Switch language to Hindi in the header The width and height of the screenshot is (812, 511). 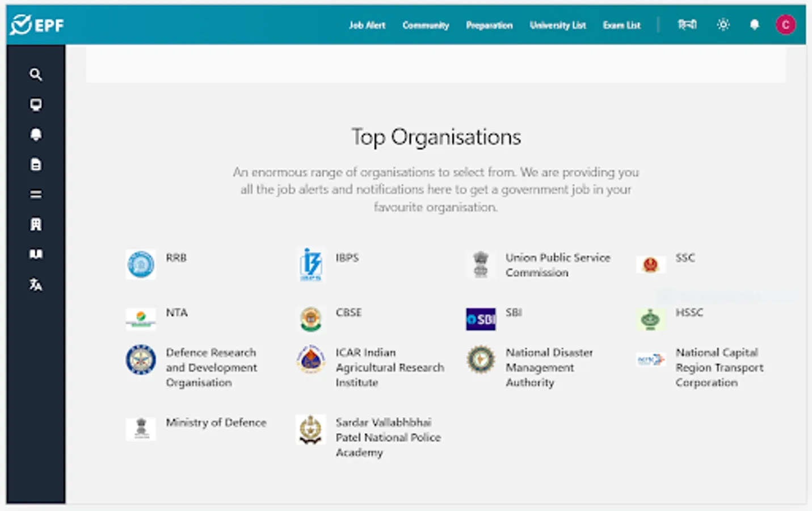tap(687, 24)
